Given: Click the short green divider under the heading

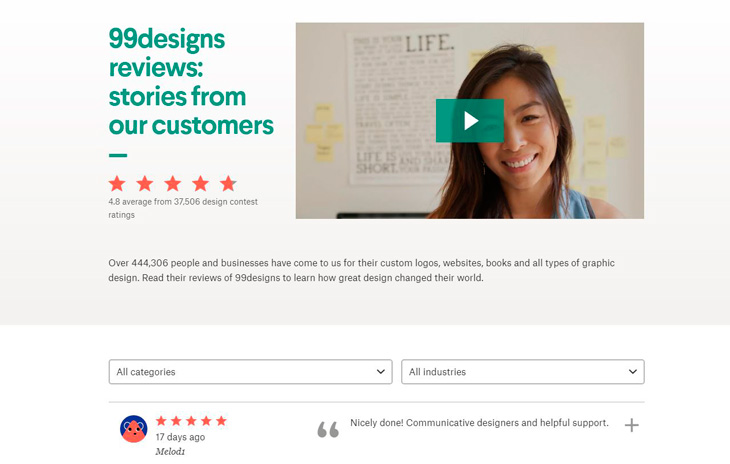Looking at the screenshot, I should click(x=118, y=155).
